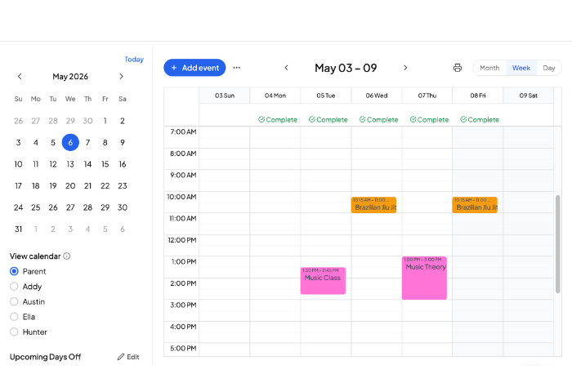Screen dimensions: 572x392
Task: Click the Complete check for 04 Mon
Action: pyautogui.click(x=278, y=119)
